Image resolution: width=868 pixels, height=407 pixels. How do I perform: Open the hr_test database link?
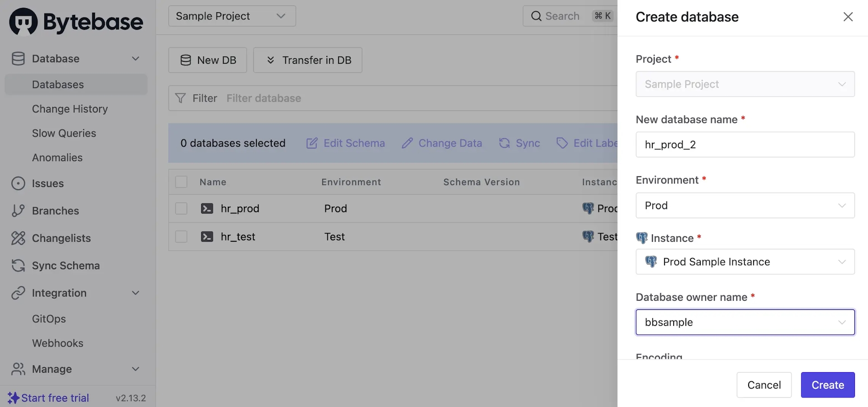point(238,237)
